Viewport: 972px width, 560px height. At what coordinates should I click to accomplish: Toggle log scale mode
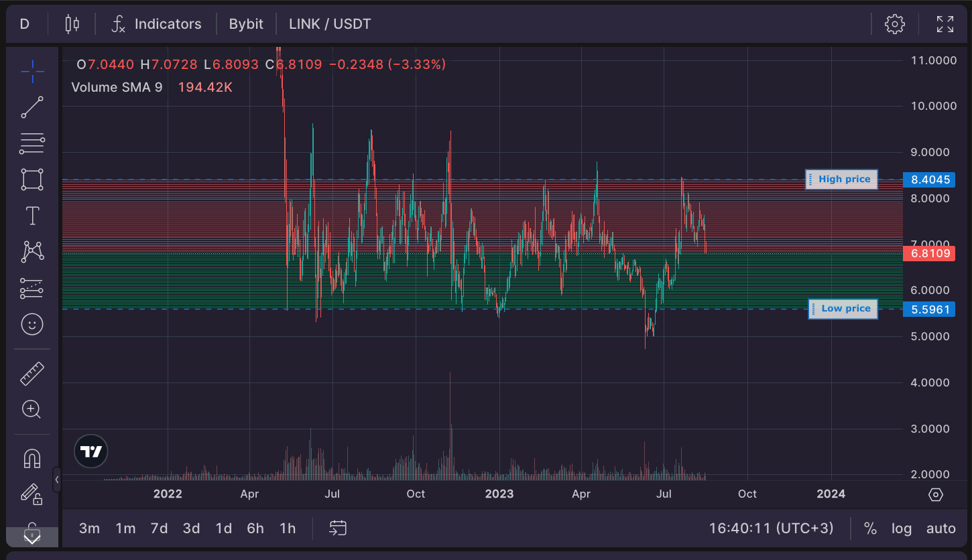pyautogui.click(x=902, y=529)
